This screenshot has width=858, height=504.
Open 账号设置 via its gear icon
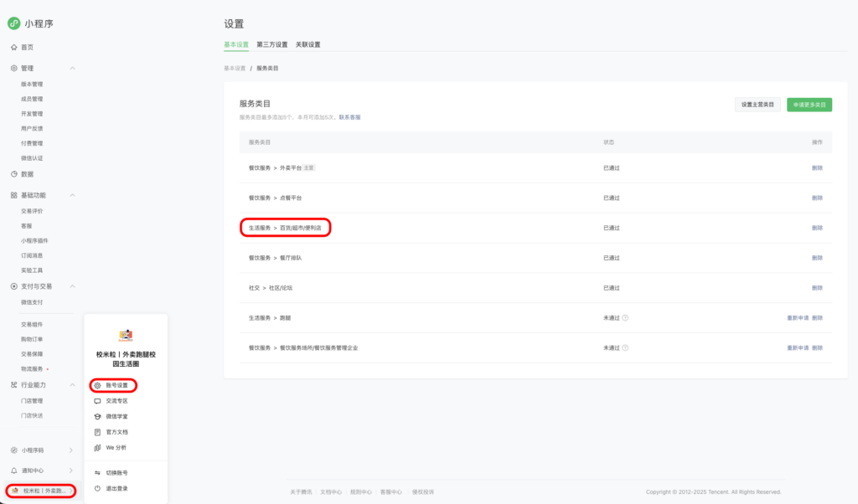pos(98,384)
